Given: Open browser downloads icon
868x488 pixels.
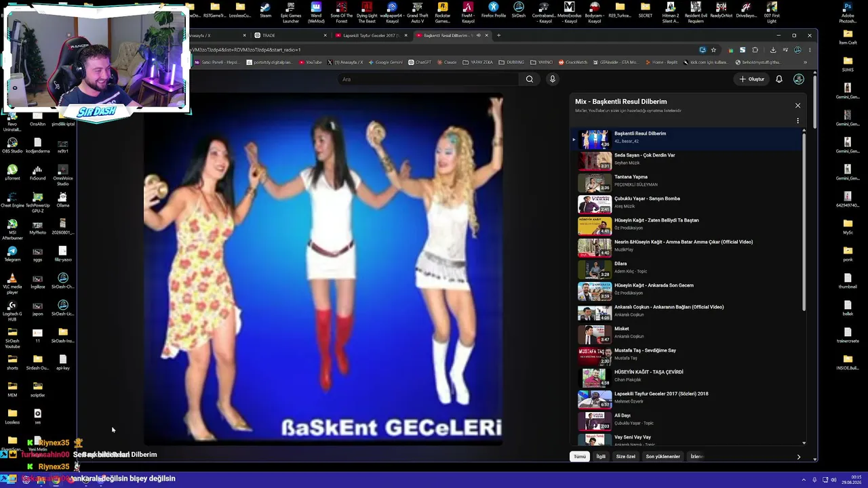Looking at the screenshot, I should point(773,49).
